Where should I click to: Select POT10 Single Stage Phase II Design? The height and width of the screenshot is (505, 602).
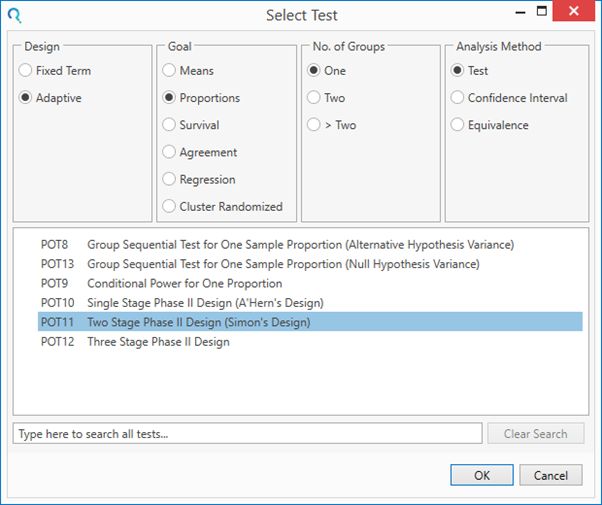click(x=310, y=303)
